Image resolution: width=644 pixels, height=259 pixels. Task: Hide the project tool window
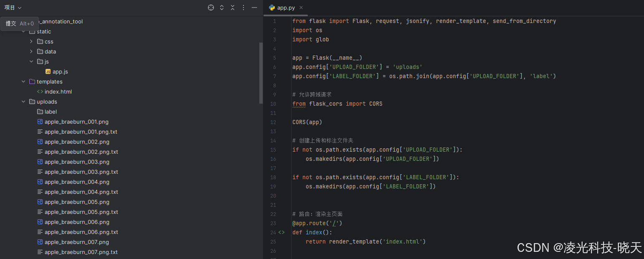click(254, 7)
